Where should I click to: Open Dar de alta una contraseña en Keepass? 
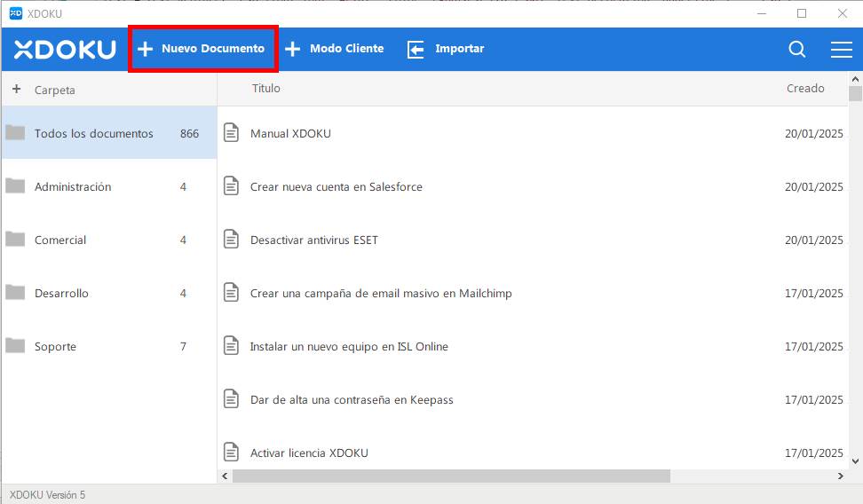point(352,400)
